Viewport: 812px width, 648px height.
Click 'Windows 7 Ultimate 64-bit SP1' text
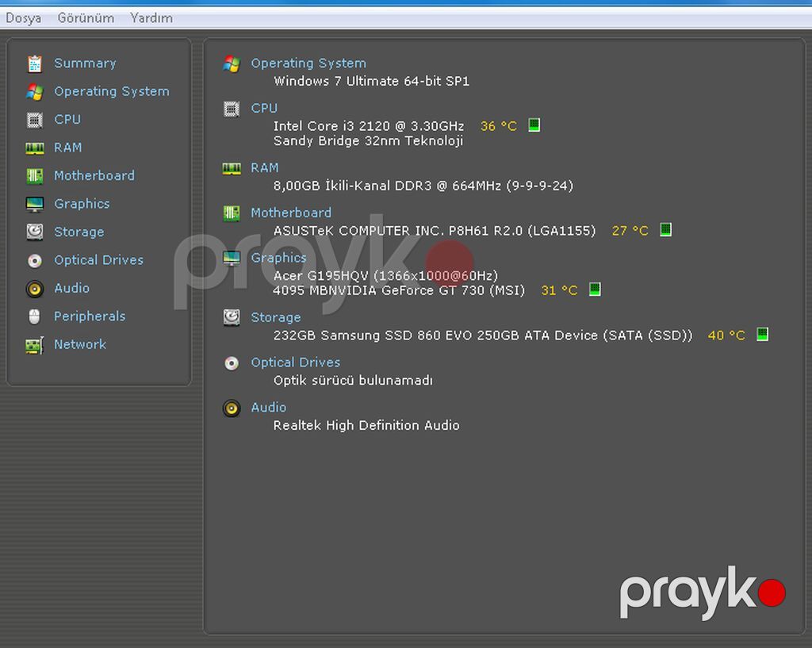click(x=371, y=82)
